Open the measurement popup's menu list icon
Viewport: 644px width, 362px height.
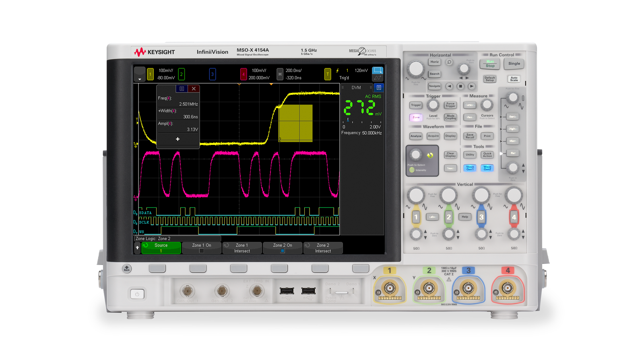182,88
